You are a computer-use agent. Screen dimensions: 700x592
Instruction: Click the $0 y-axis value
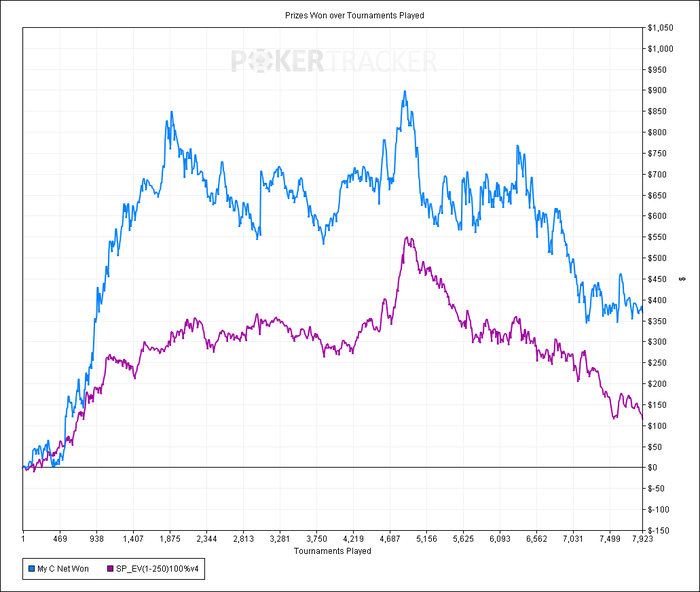tap(653, 467)
